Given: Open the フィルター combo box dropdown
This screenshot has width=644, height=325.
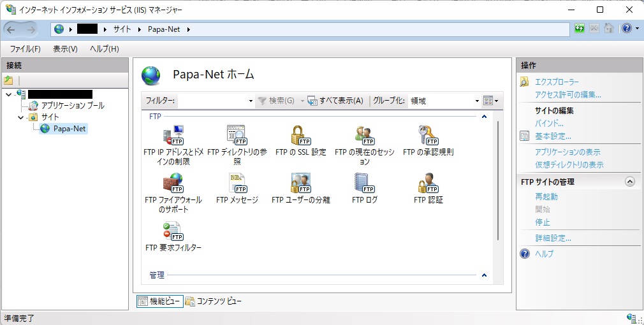Looking at the screenshot, I should coord(251,101).
